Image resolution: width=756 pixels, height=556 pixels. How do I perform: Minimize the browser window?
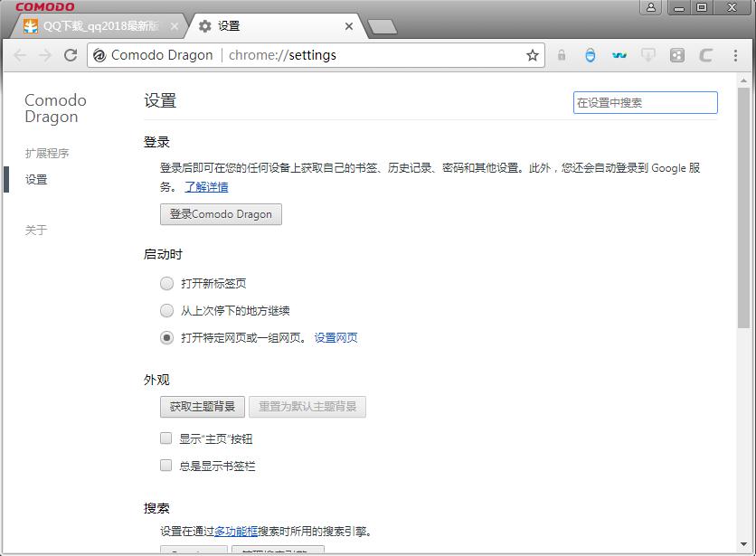coord(679,7)
